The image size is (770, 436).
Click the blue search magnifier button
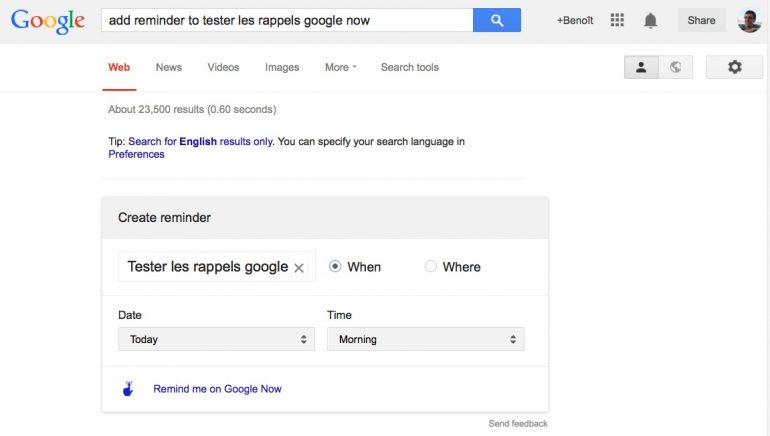(x=496, y=20)
